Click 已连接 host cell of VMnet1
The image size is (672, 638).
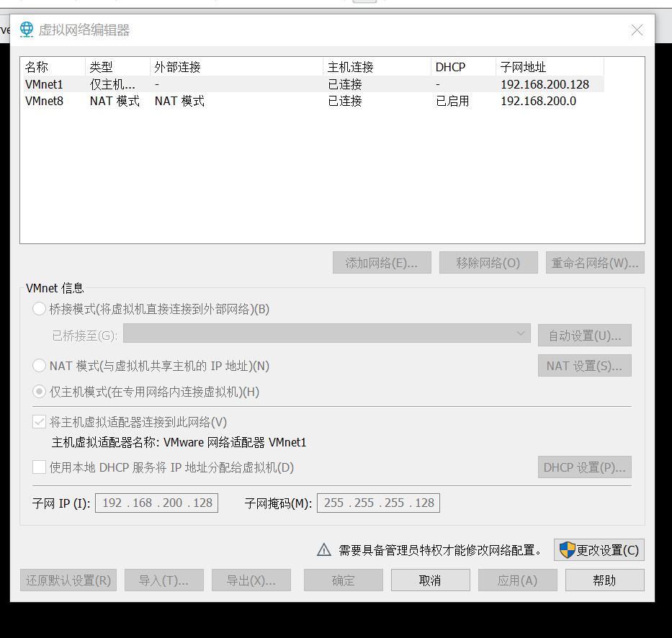tap(344, 84)
